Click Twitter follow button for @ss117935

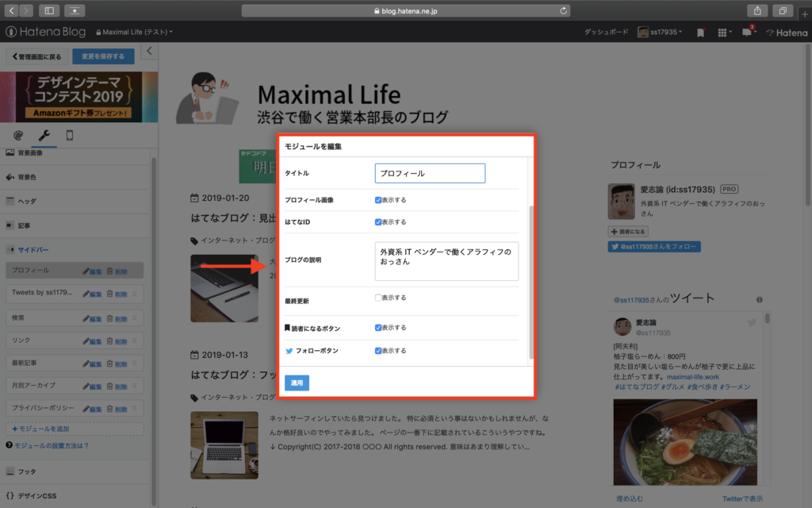654,247
